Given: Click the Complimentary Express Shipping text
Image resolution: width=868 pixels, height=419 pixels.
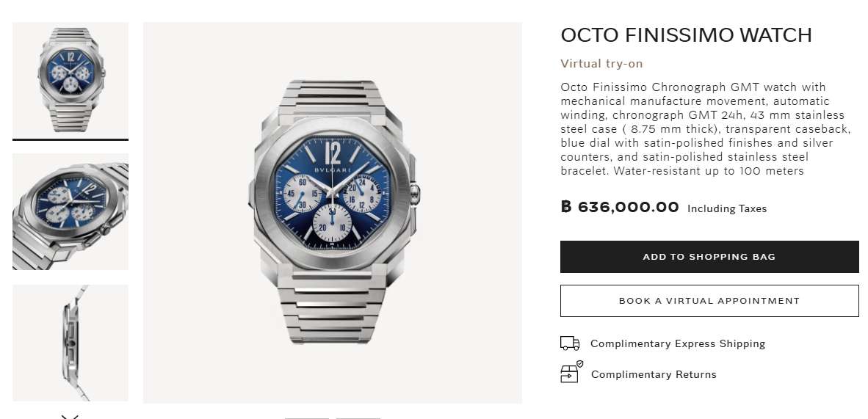Looking at the screenshot, I should click(x=677, y=343).
